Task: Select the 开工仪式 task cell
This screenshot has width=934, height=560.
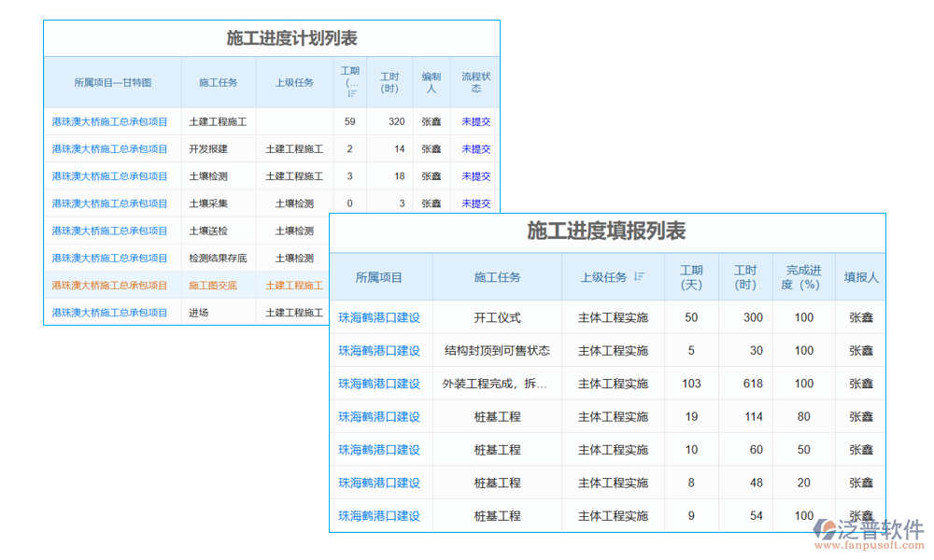Action: pyautogui.click(x=498, y=317)
